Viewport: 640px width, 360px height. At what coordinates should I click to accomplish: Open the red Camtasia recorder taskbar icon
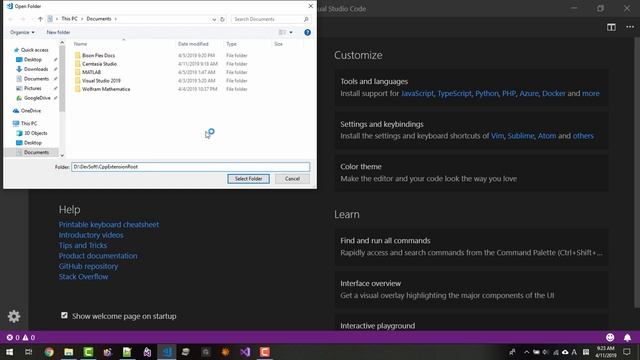[264, 352]
